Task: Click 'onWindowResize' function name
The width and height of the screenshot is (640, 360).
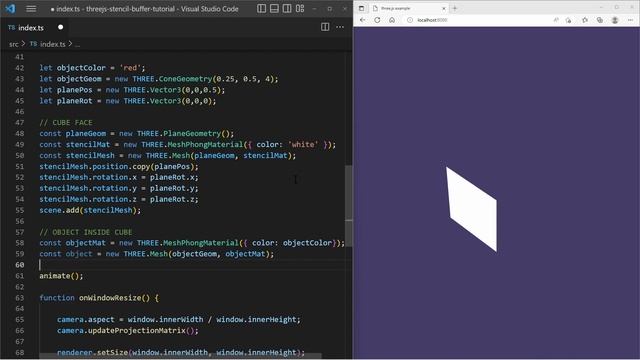Action: pyautogui.click(x=110, y=298)
